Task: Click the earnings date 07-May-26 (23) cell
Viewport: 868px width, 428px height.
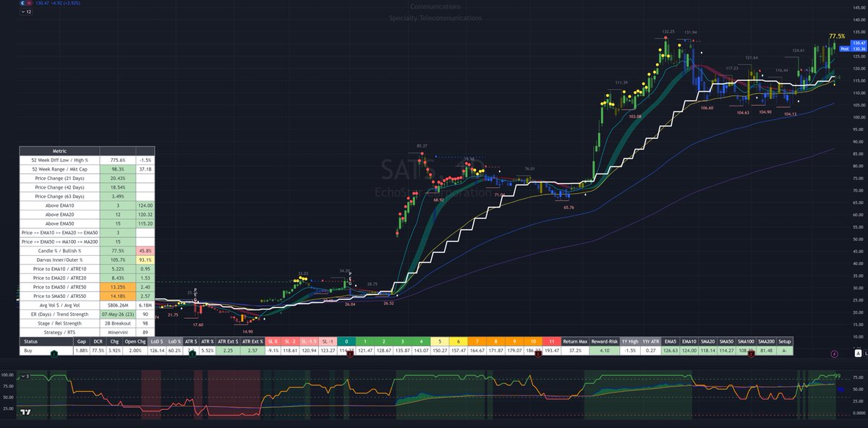Action: (x=117, y=314)
